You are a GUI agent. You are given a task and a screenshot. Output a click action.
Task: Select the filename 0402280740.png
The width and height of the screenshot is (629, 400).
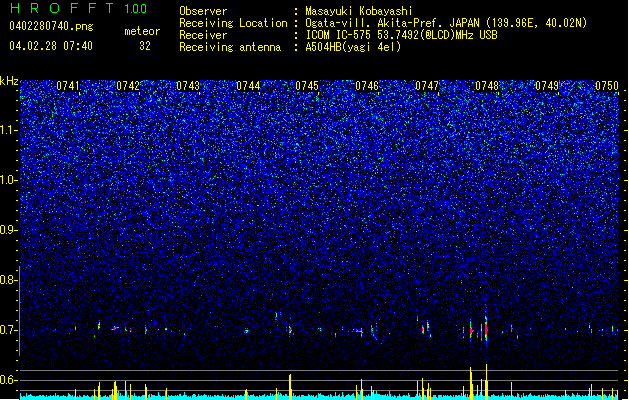click(x=51, y=26)
